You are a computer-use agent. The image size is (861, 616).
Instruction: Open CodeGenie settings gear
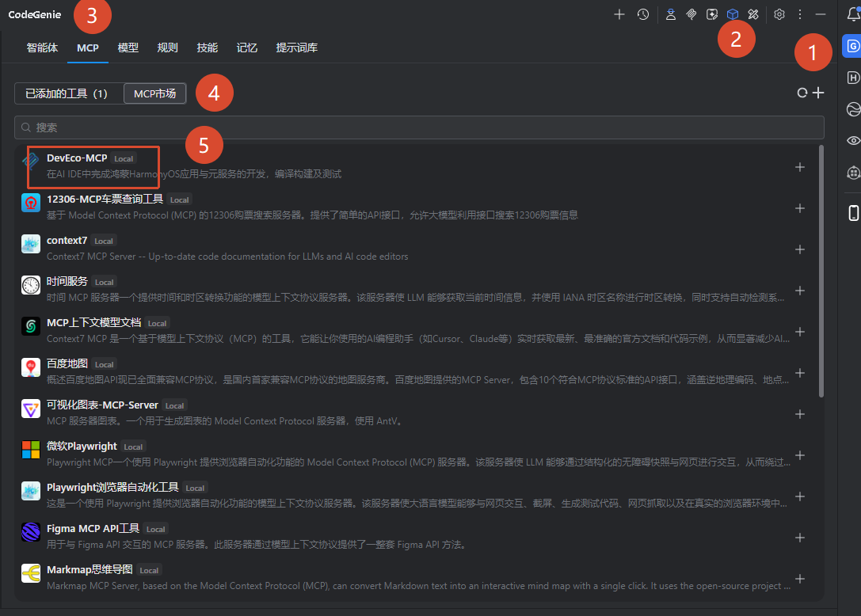pyautogui.click(x=779, y=14)
